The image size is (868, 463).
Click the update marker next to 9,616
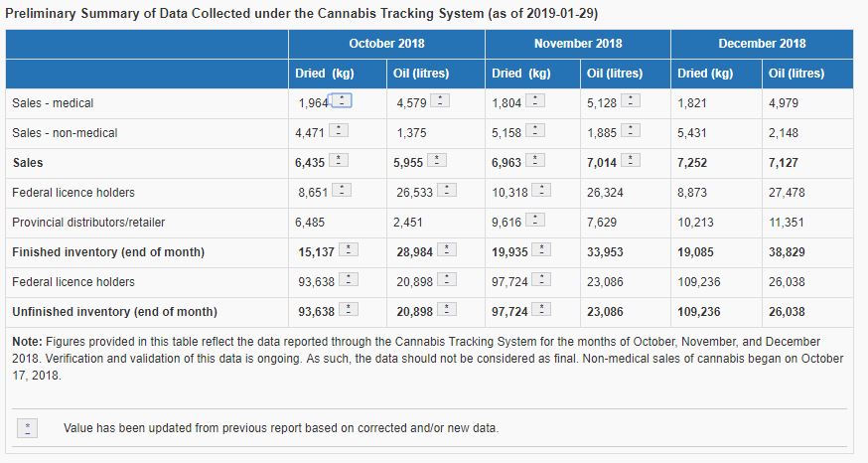tap(533, 222)
